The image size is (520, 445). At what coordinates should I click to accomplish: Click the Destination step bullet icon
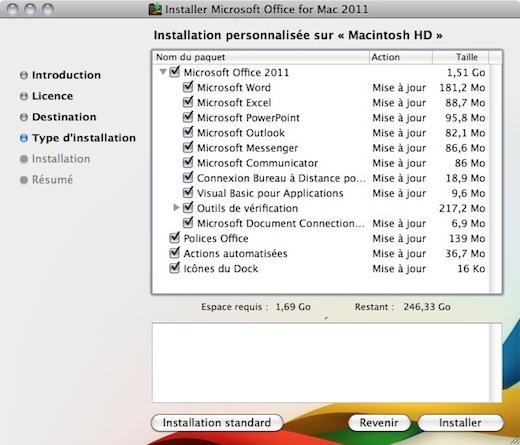click(x=24, y=117)
